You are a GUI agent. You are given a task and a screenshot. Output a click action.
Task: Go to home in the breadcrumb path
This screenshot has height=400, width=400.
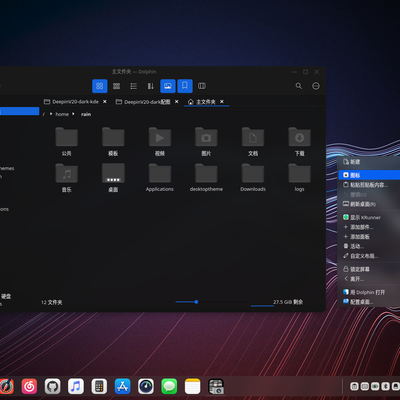62,114
